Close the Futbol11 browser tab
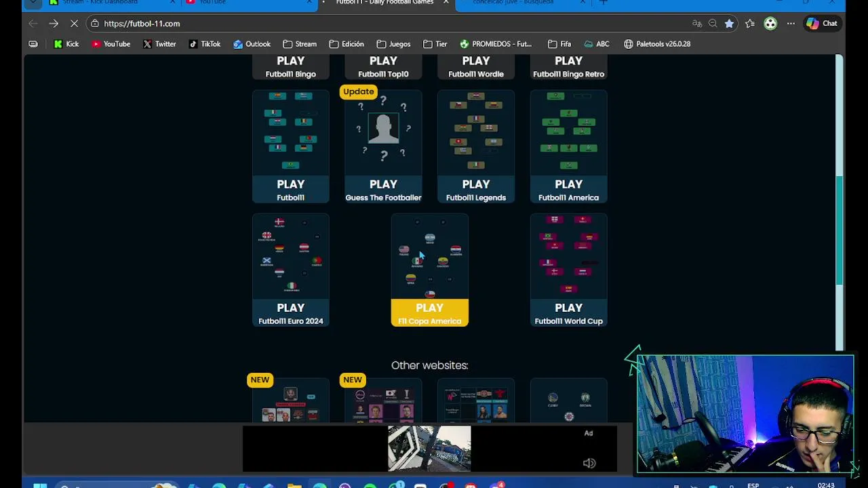The image size is (868, 488). coord(446,3)
